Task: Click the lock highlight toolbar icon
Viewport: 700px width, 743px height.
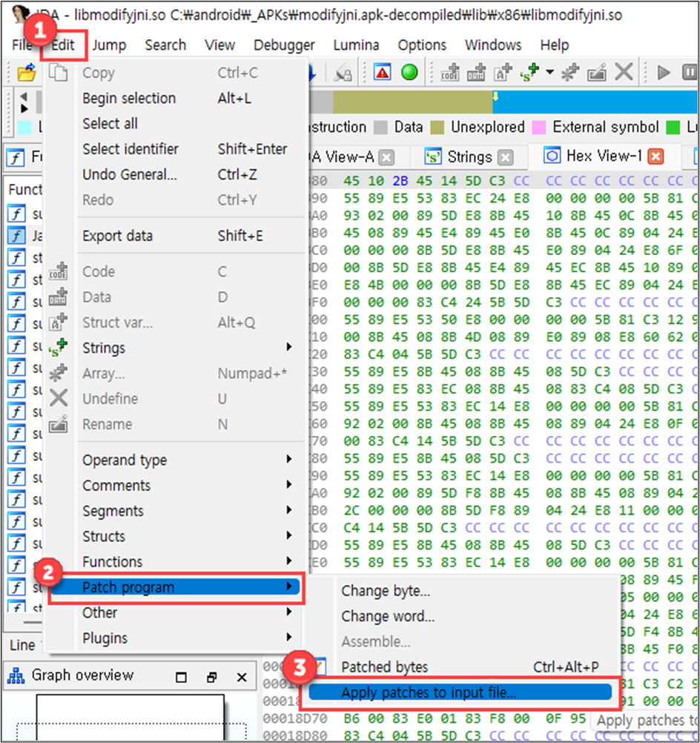Action: point(343,73)
